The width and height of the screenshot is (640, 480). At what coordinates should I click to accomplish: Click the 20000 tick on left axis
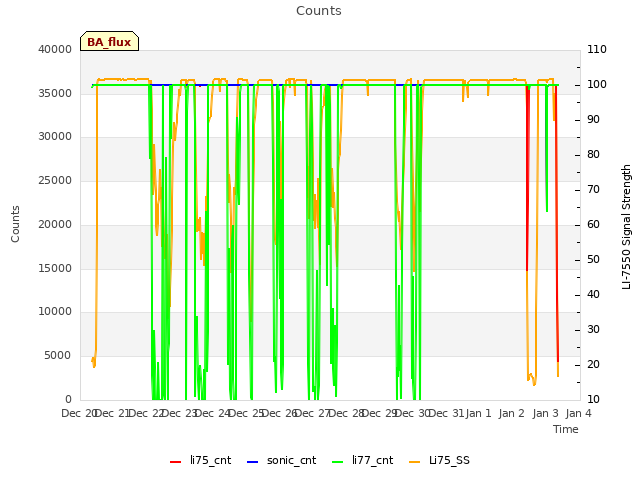click(55, 224)
